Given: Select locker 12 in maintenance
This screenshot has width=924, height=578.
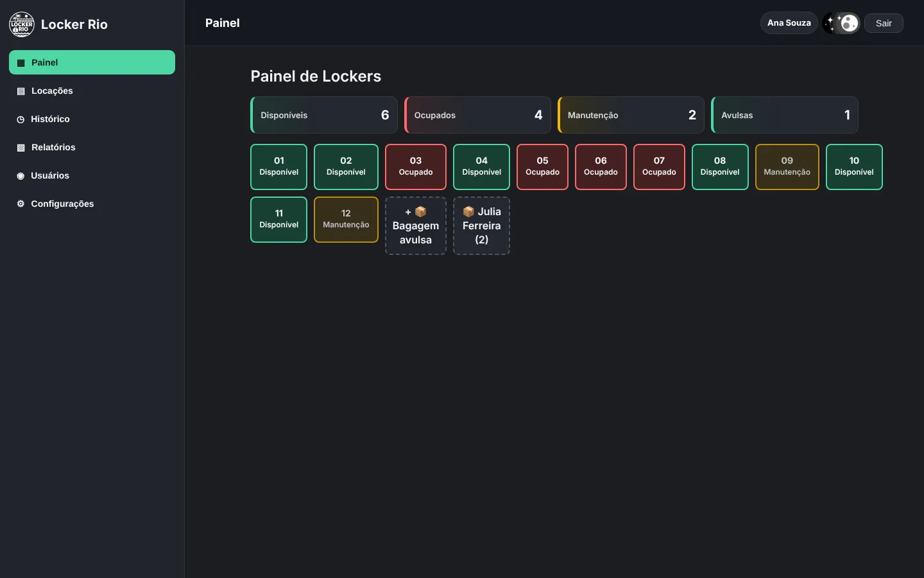Looking at the screenshot, I should 346,220.
